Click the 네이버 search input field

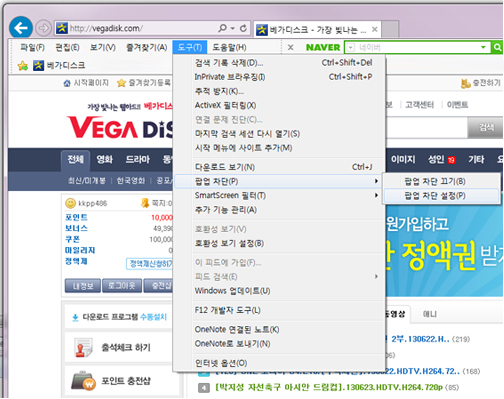tap(417, 48)
